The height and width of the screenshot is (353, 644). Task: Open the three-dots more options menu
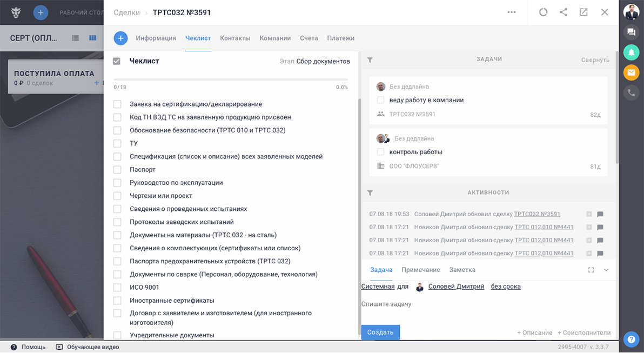511,12
